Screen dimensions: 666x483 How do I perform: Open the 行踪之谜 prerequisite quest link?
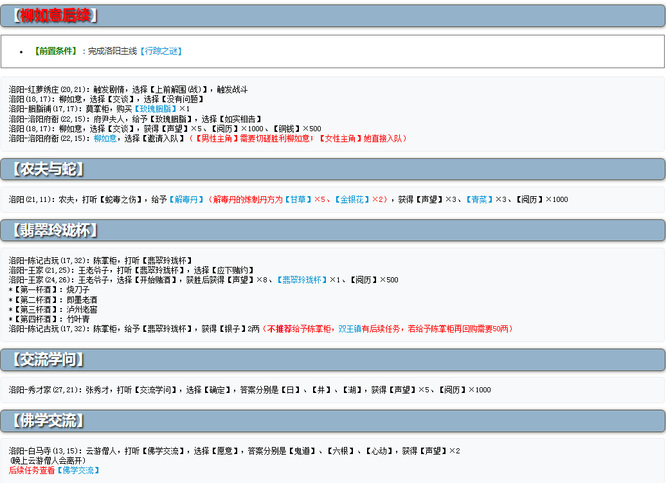click(x=160, y=51)
